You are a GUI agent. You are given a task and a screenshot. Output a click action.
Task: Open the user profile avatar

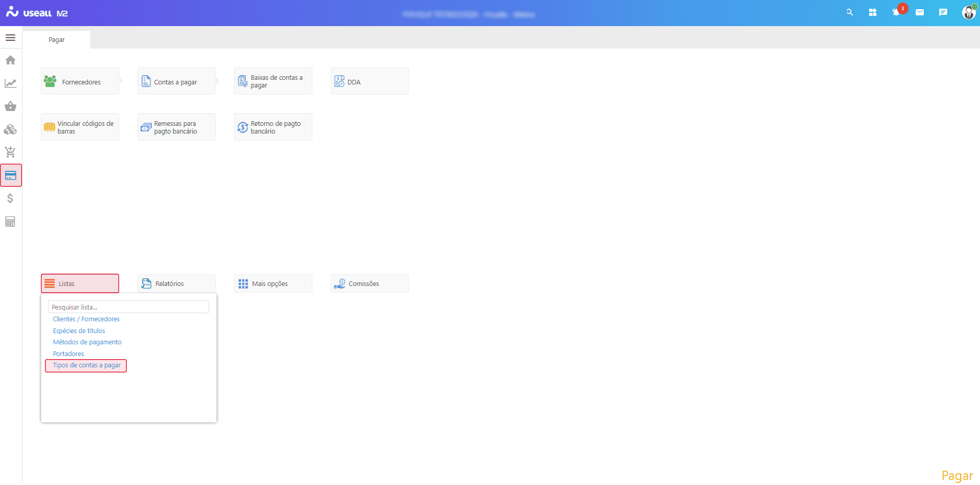[968, 13]
